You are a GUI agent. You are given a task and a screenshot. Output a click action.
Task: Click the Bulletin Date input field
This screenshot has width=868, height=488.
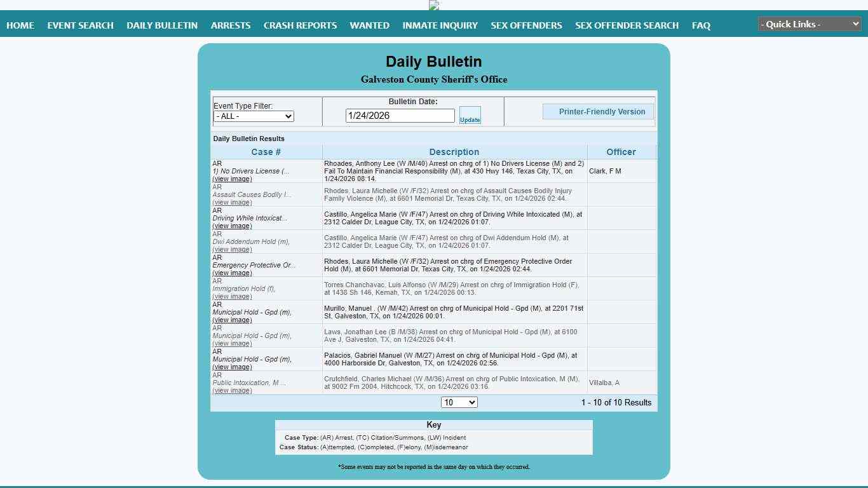click(400, 116)
